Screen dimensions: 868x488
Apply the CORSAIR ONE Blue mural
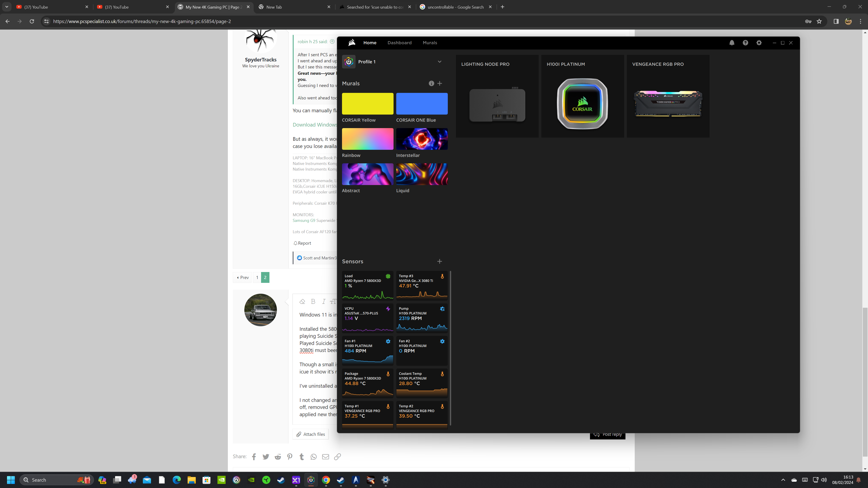[422, 104]
